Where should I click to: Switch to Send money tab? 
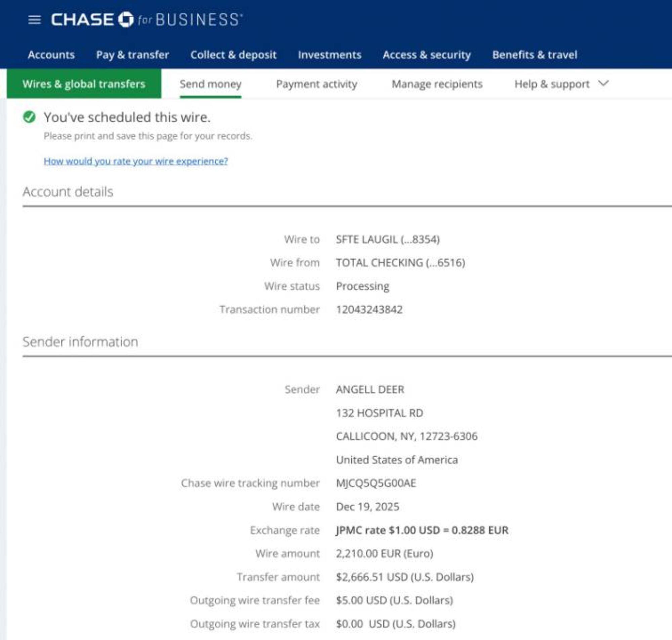(210, 84)
